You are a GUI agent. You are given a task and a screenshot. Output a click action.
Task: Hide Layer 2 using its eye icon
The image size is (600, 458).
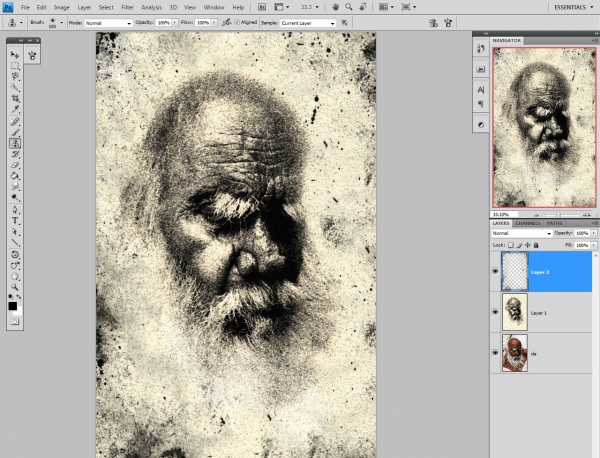tap(495, 272)
